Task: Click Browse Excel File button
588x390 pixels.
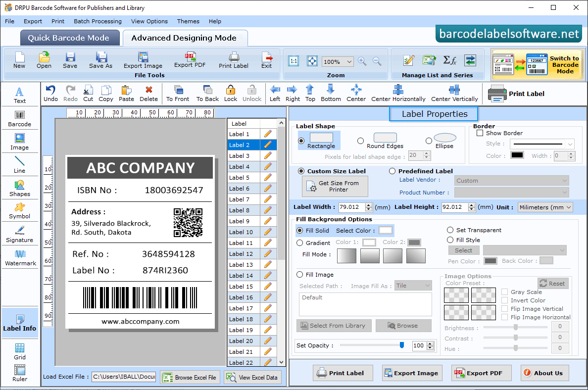Action: 190,377
